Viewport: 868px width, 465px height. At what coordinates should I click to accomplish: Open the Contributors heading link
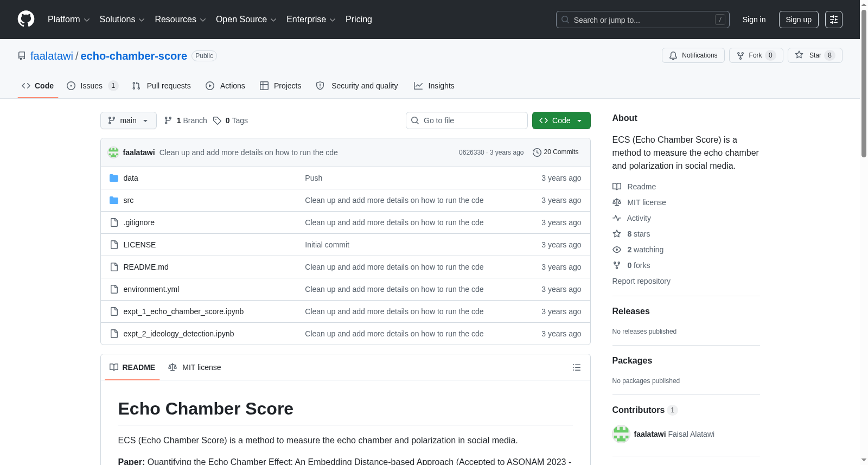[645, 410]
